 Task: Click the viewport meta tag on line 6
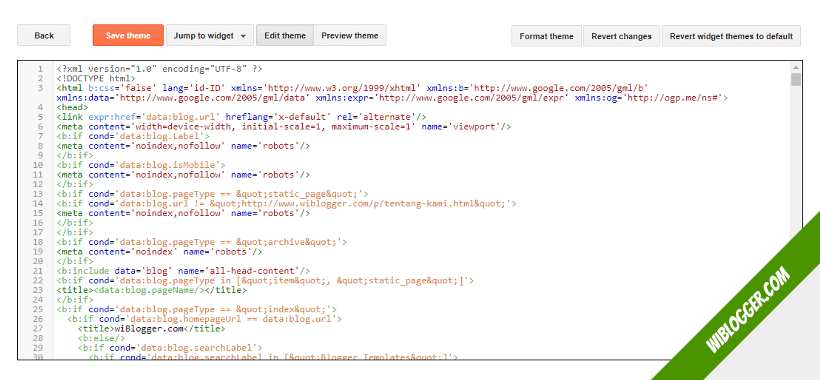pos(283,126)
